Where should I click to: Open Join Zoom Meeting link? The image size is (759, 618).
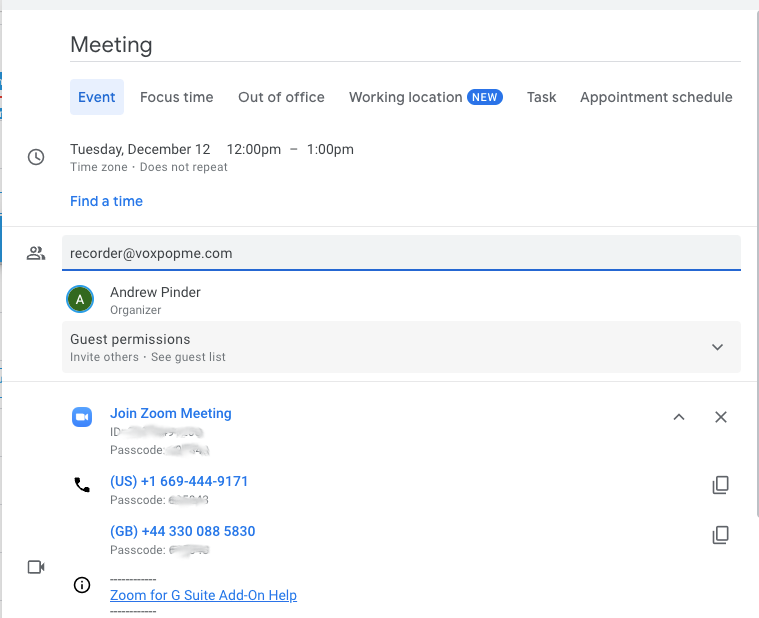pos(171,413)
